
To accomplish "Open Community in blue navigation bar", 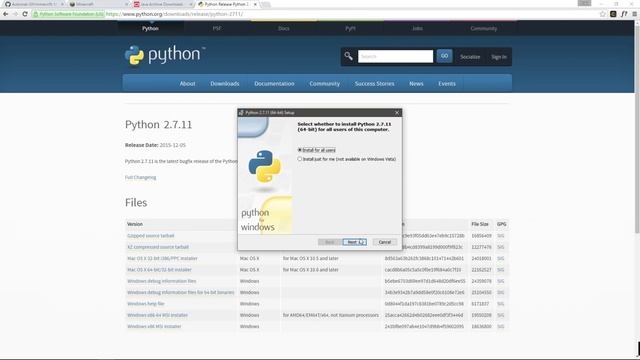I will click(324, 84).
